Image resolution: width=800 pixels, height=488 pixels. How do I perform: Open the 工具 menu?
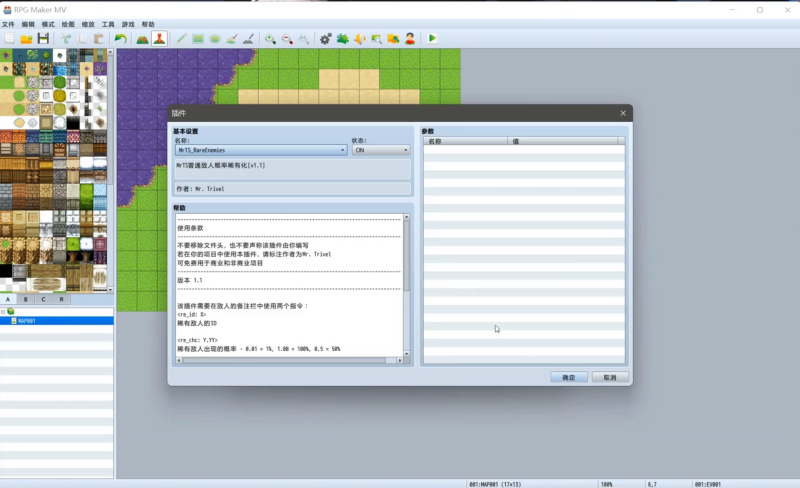[108, 24]
